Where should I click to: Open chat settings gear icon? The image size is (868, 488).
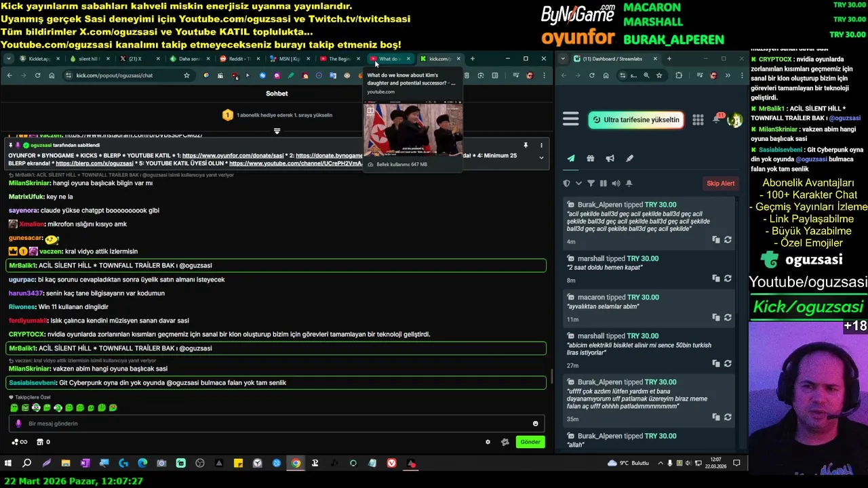[x=488, y=442]
